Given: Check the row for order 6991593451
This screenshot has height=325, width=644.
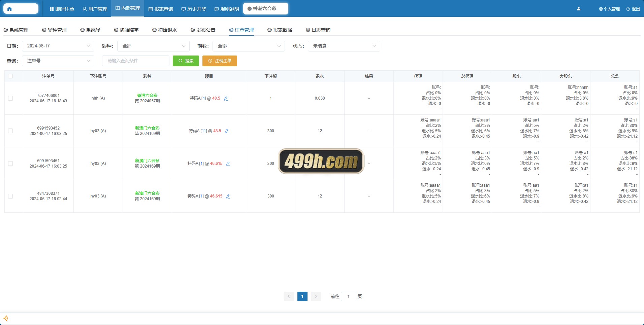Looking at the screenshot, I should tap(10, 164).
